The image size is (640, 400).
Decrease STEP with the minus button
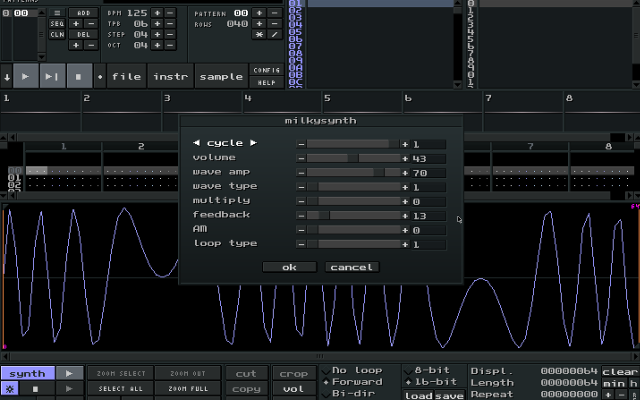(x=170, y=34)
